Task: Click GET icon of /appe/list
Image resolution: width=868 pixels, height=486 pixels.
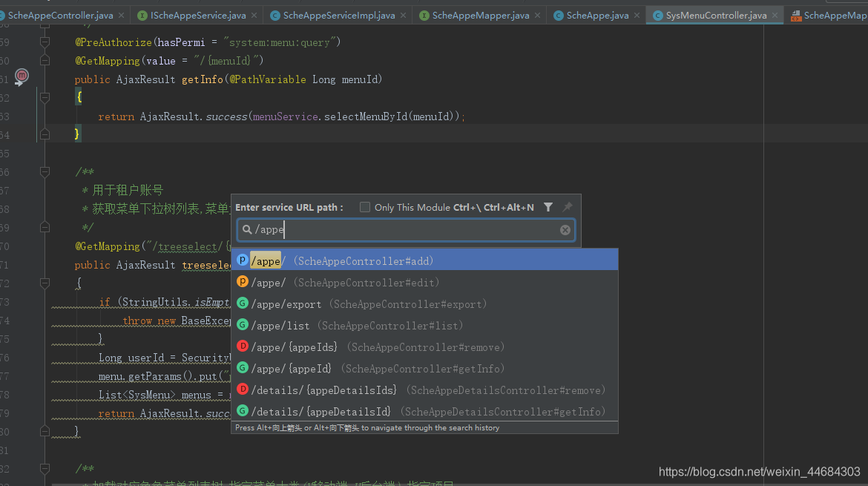Action: [243, 324]
